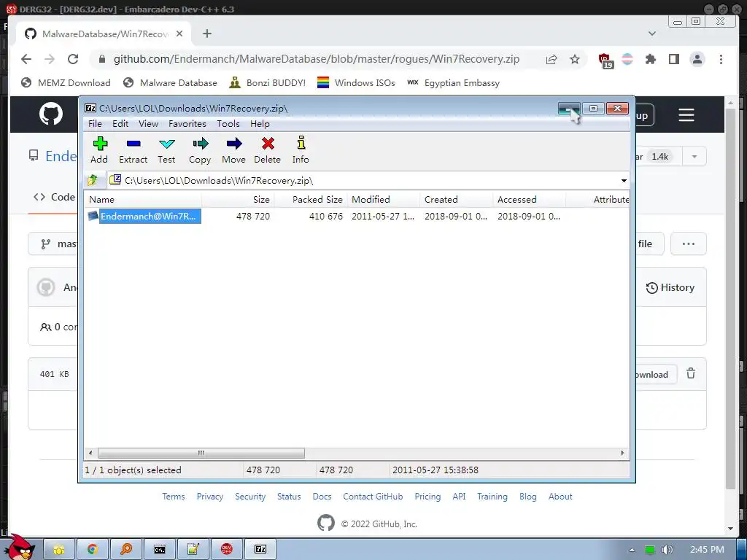The width and height of the screenshot is (747, 560).
Task: Click the scroll right arrow in file list
Action: tap(622, 453)
